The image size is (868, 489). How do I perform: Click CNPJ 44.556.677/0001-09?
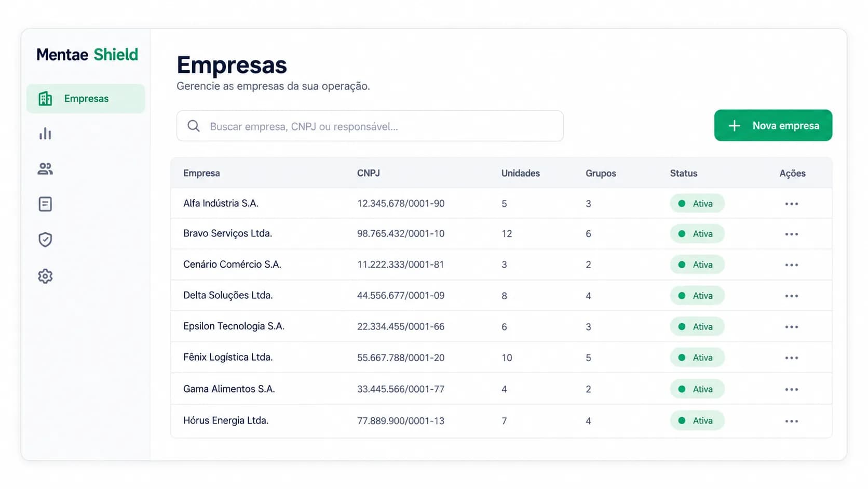401,296
